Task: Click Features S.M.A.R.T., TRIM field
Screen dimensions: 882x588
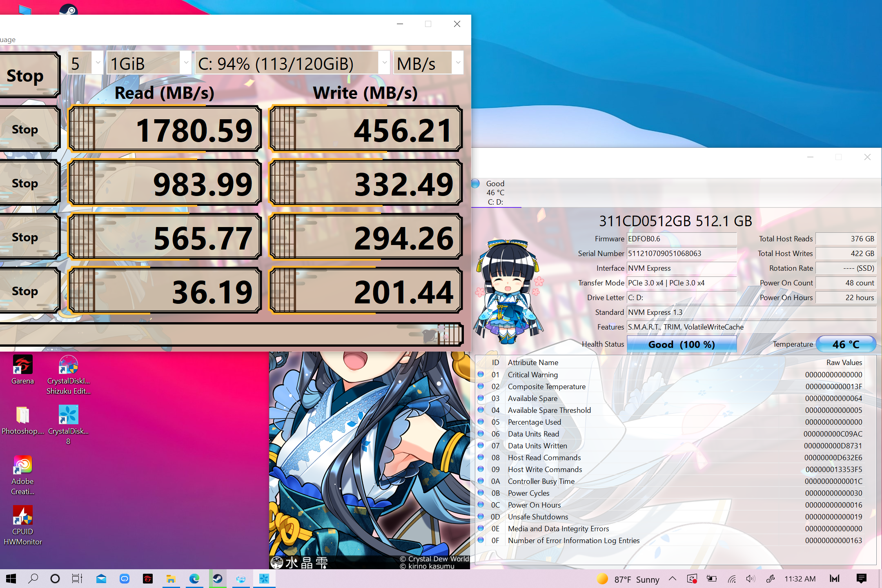Action: 752,327
